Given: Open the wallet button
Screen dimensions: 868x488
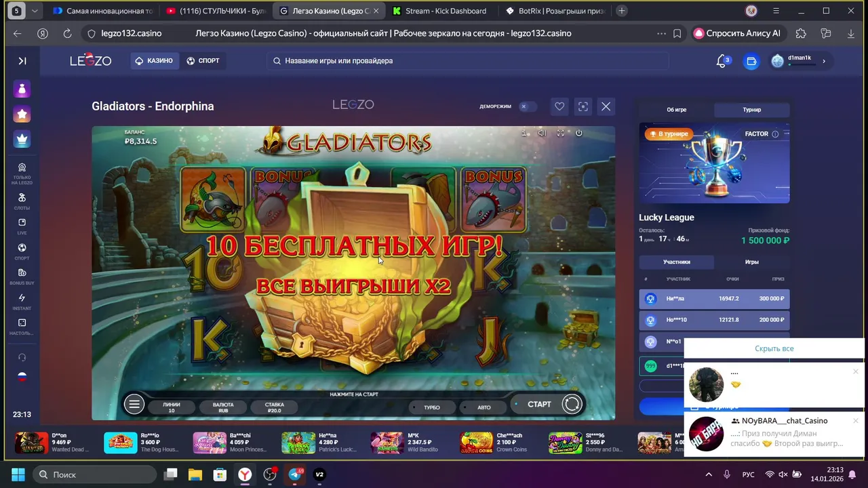Looking at the screenshot, I should (751, 61).
